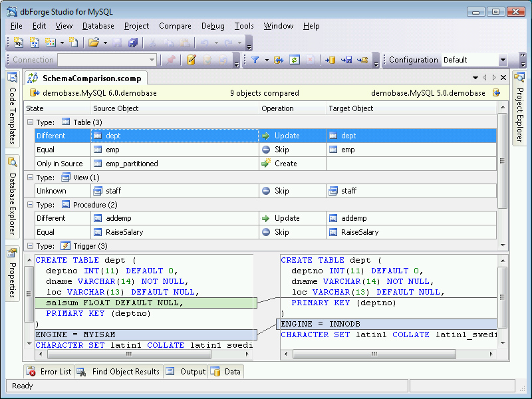532x399 pixels.
Task: Click the salsum FLOAT DEFAULT NULL line
Action: pyautogui.click(x=146, y=303)
